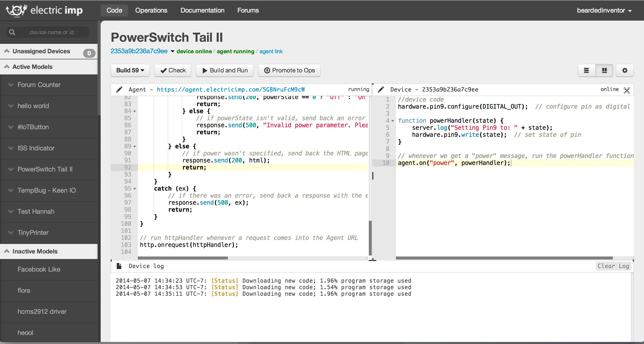Image resolution: width=644 pixels, height=344 pixels.
Task: Click the Device pane fullscreen icon
Action: pyautogui.click(x=627, y=90)
